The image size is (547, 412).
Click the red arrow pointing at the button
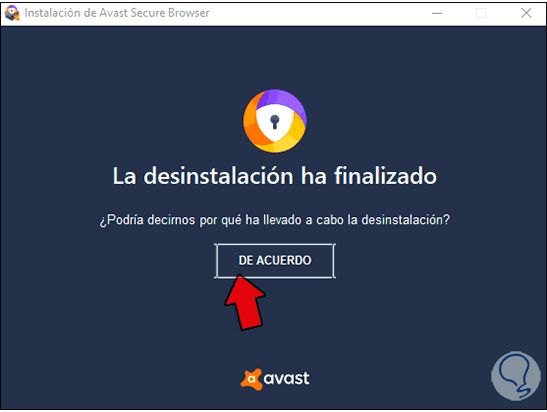coord(245,303)
